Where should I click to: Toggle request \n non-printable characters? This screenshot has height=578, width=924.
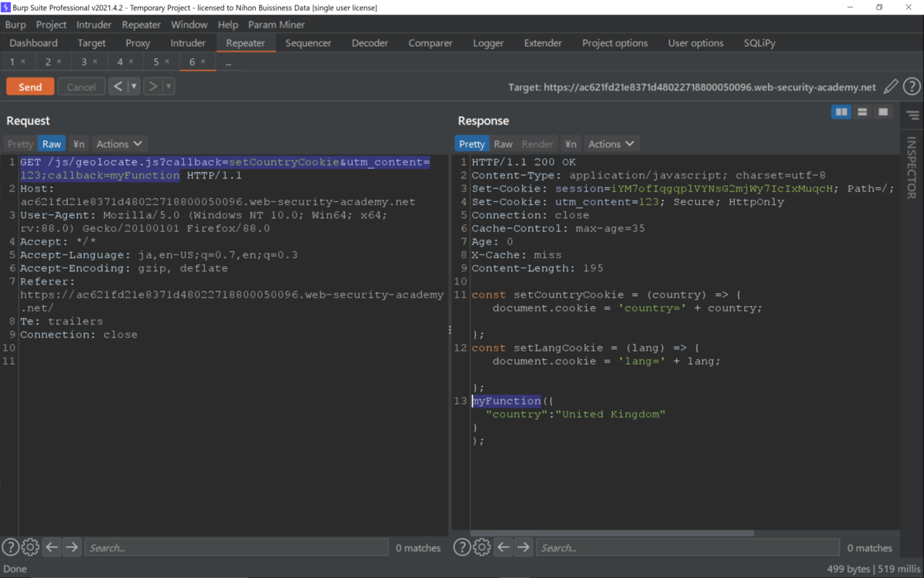click(79, 144)
